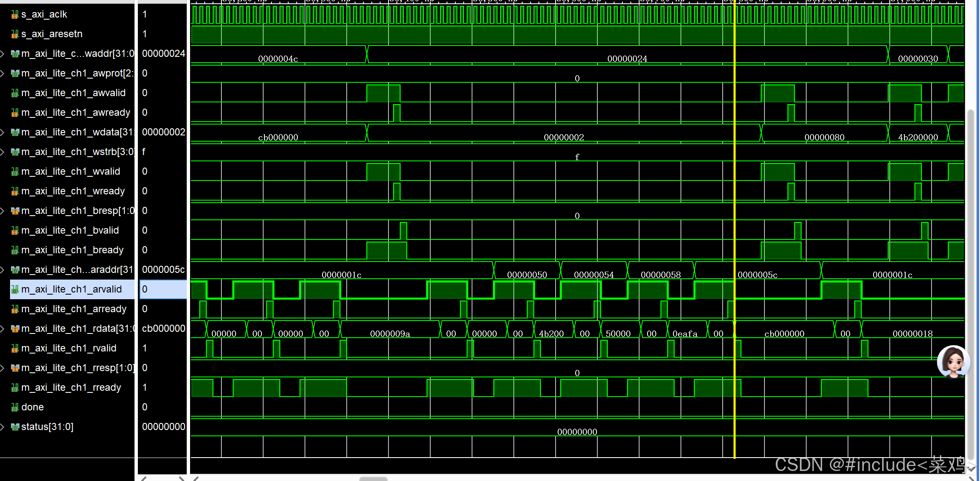Select the m_axi_lite_ch1_rvalid signal name
980x481 pixels.
[x=69, y=348]
